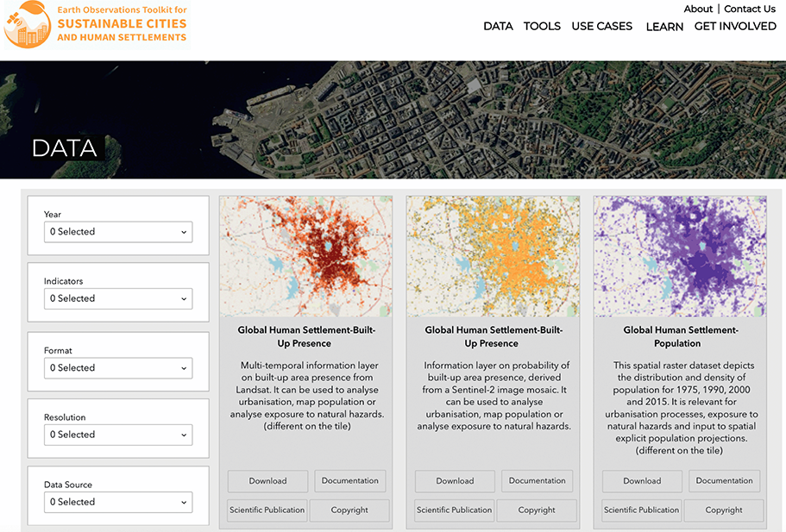Follow the Contact Us link

click(750, 9)
